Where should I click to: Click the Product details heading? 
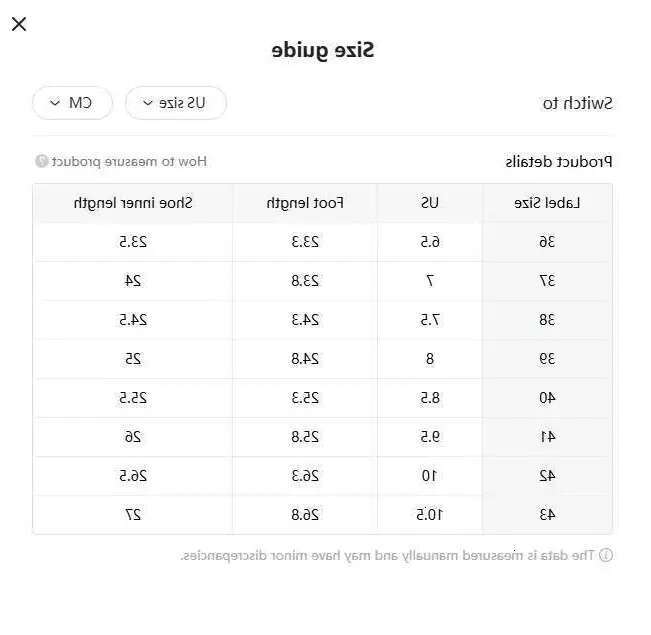(x=559, y=161)
